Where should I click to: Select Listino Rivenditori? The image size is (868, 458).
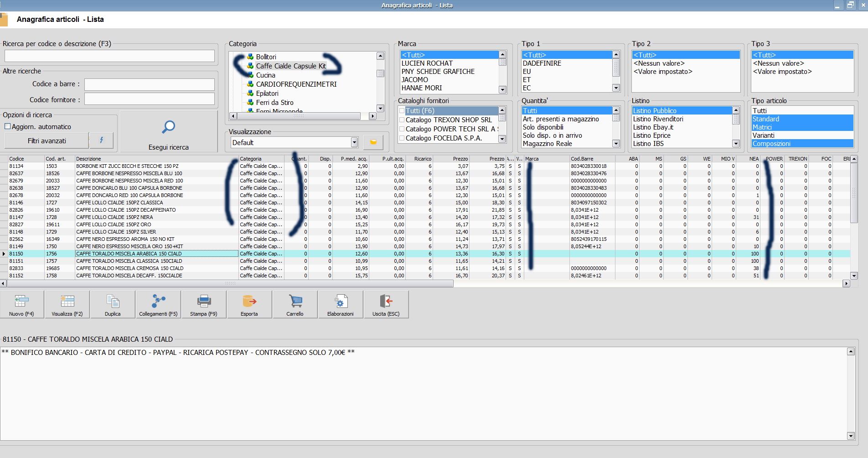pyautogui.click(x=682, y=119)
